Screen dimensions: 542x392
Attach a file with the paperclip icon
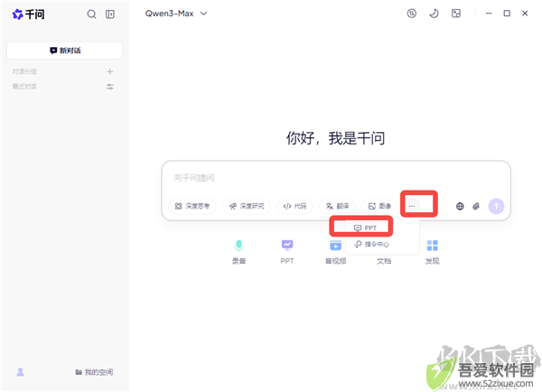[476, 206]
